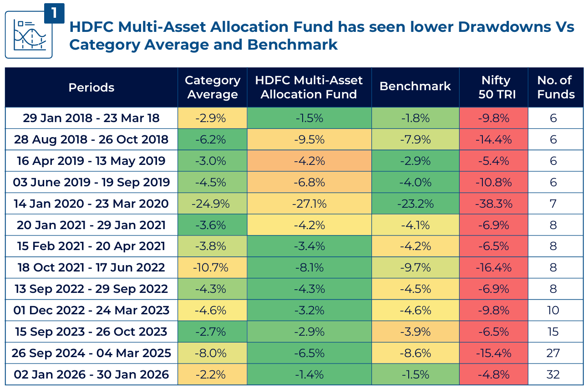
Task: Click the red -38.3% Nifty cell
Action: click(x=494, y=204)
